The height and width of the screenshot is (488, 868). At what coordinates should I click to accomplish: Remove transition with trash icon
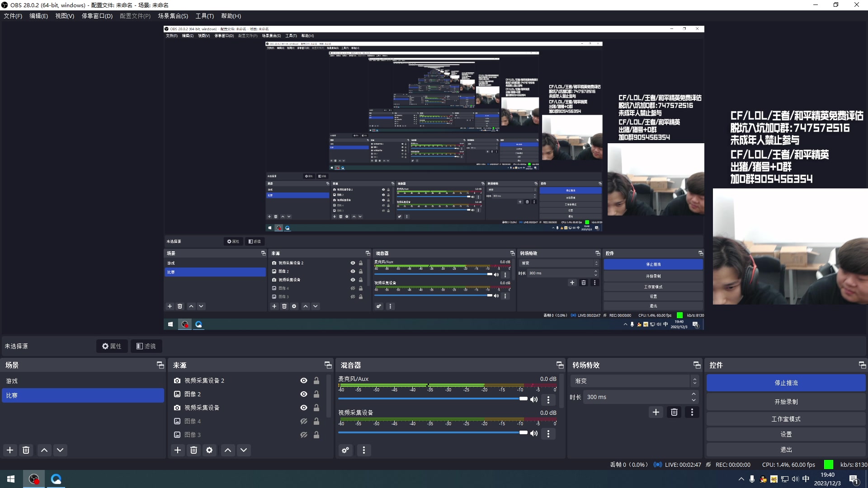coord(674,412)
